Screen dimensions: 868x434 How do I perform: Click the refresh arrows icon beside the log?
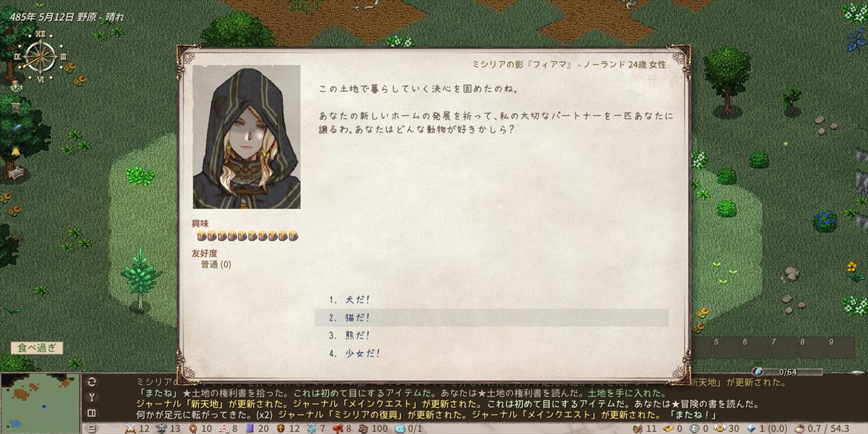coord(91,381)
